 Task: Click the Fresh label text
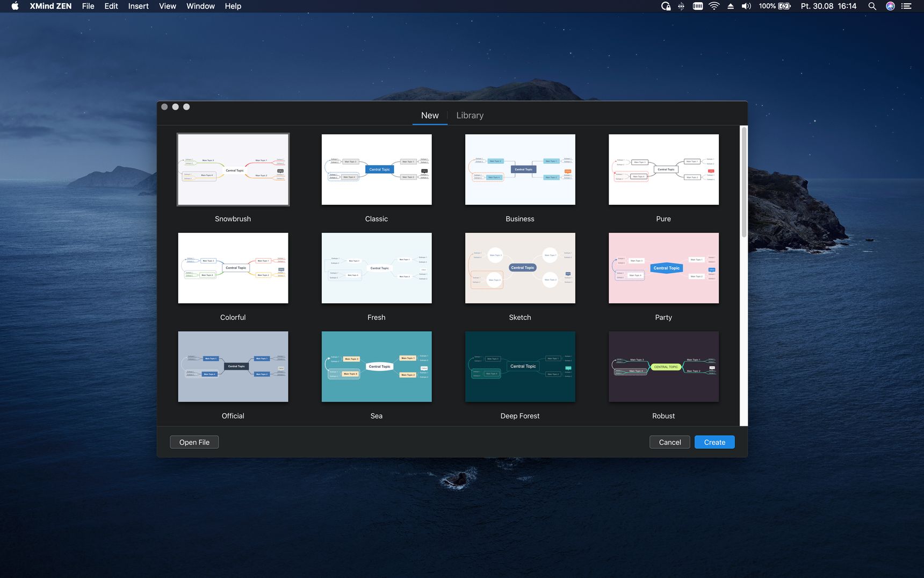376,317
